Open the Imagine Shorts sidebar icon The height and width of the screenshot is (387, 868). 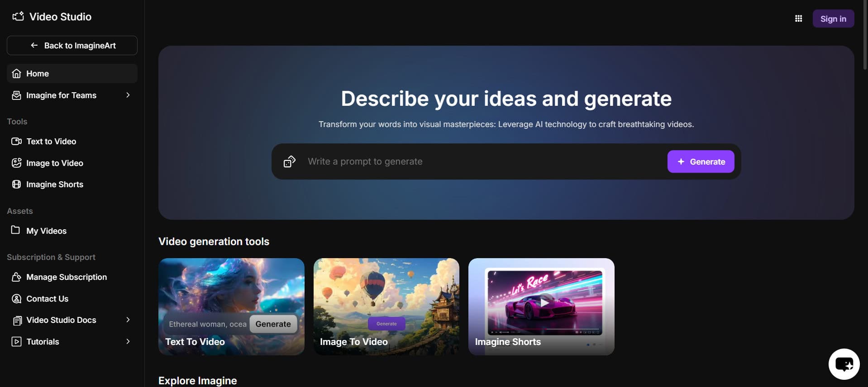pyautogui.click(x=16, y=184)
